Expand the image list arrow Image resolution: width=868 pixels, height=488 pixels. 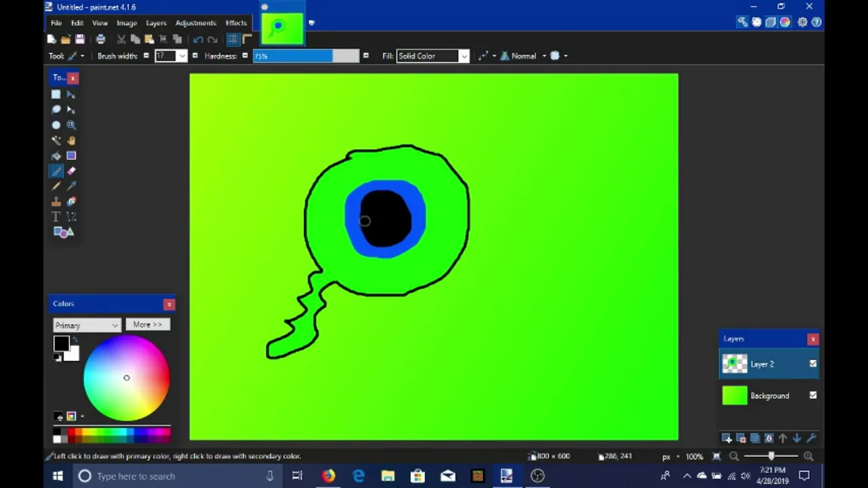click(311, 22)
